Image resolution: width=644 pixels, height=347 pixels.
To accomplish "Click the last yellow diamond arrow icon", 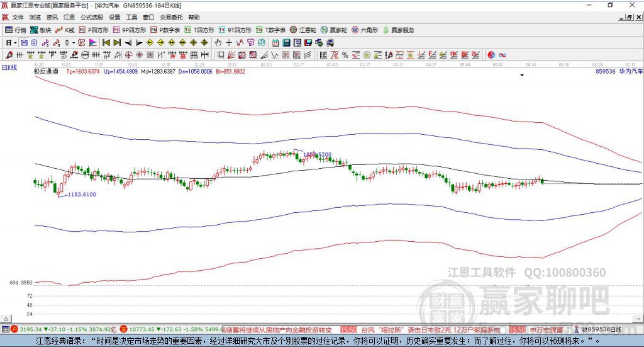I will pyautogui.click(x=204, y=43).
